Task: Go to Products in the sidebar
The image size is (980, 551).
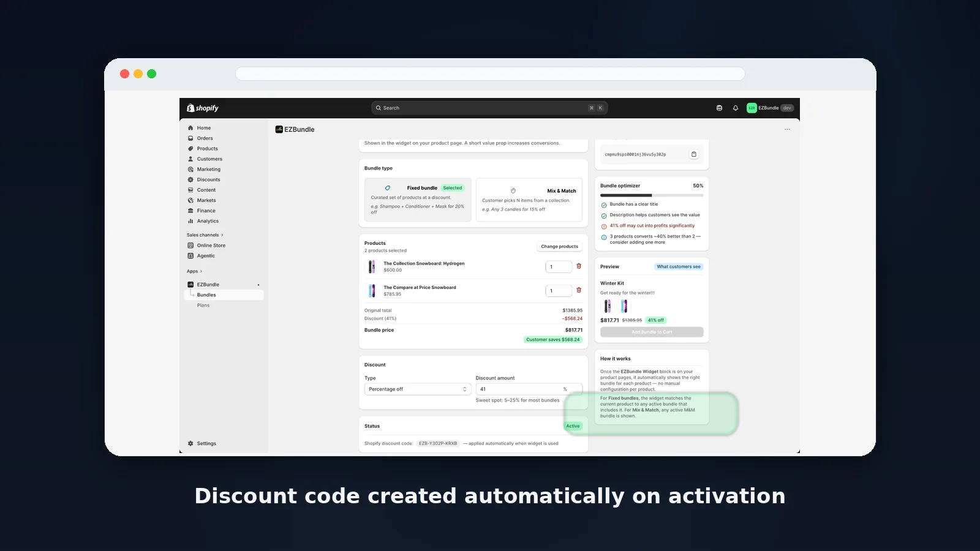Action: click(207, 149)
